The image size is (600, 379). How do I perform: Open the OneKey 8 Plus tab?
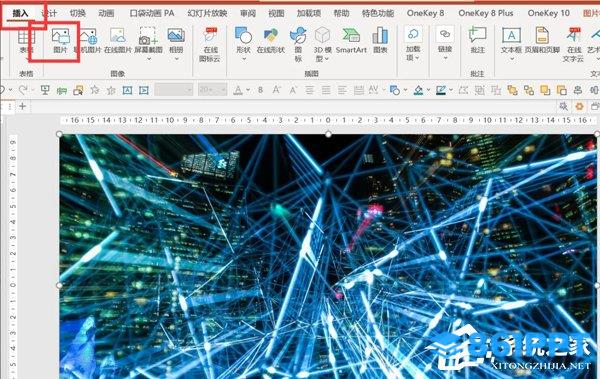[x=486, y=13]
